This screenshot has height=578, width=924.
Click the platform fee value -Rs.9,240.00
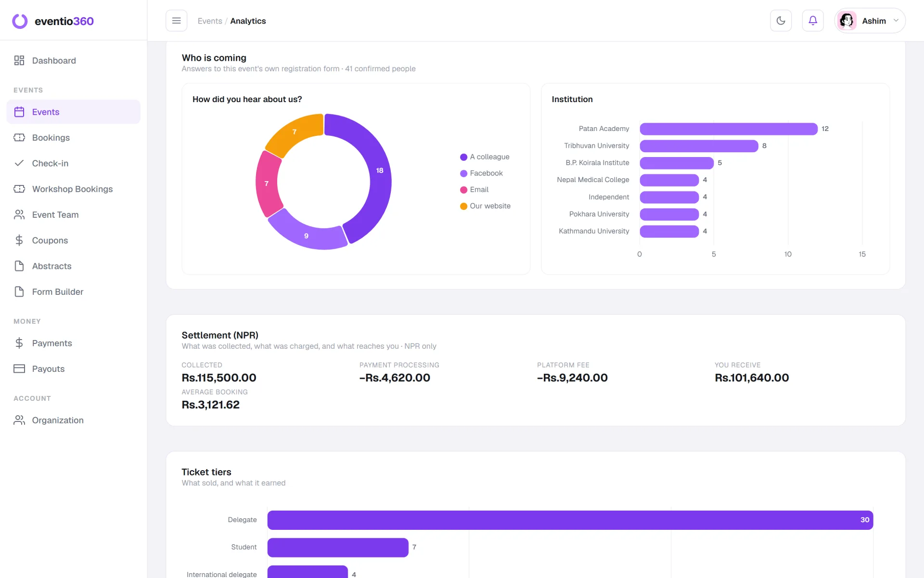[x=572, y=378]
